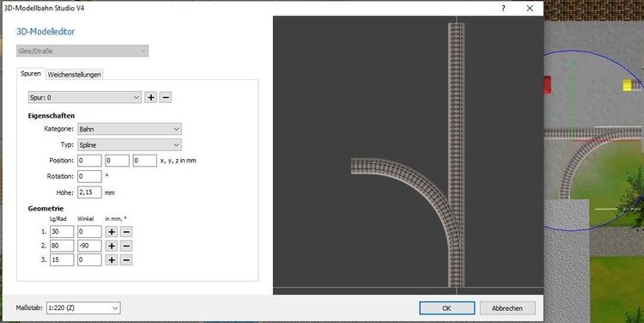Click the Rotation input field
Image resolution: width=644 pixels, height=323 pixels.
pos(89,176)
